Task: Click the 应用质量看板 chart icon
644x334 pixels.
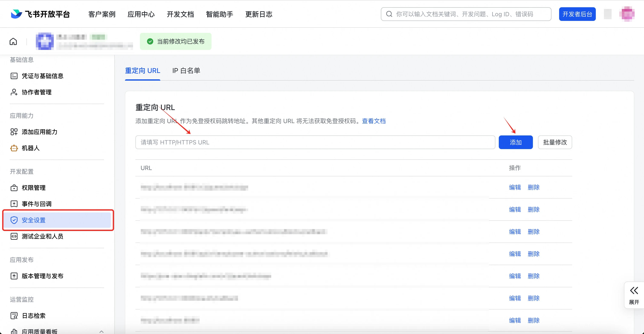Action: (14, 331)
